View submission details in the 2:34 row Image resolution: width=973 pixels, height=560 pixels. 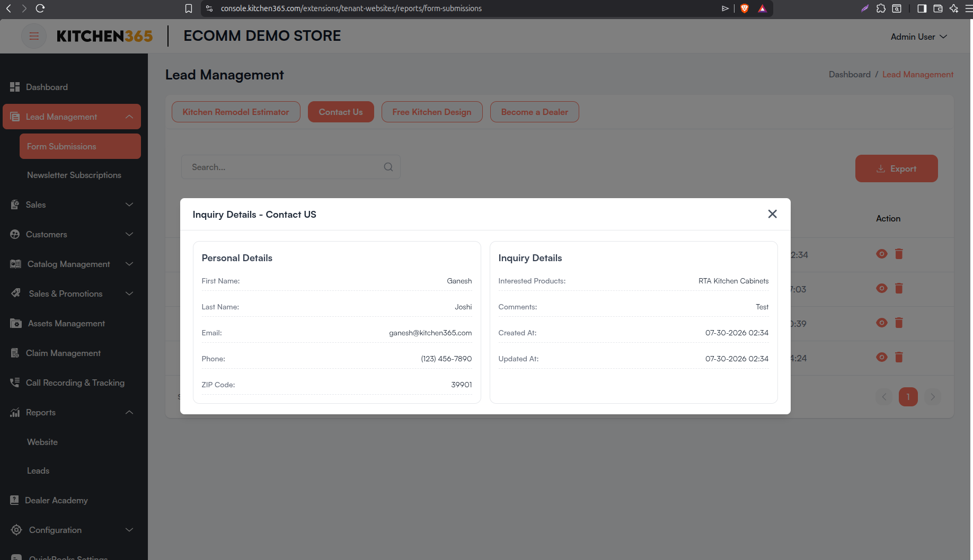pyautogui.click(x=882, y=254)
